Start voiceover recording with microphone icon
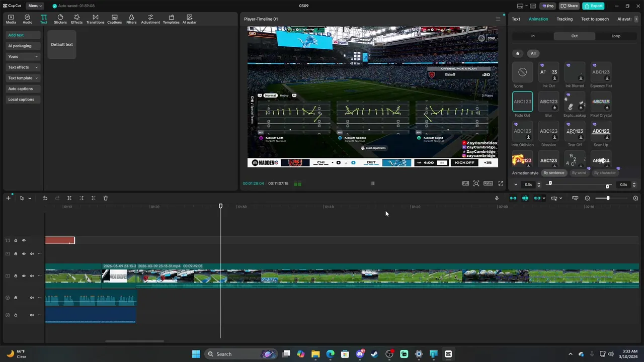This screenshot has height=362, width=644. point(497,198)
